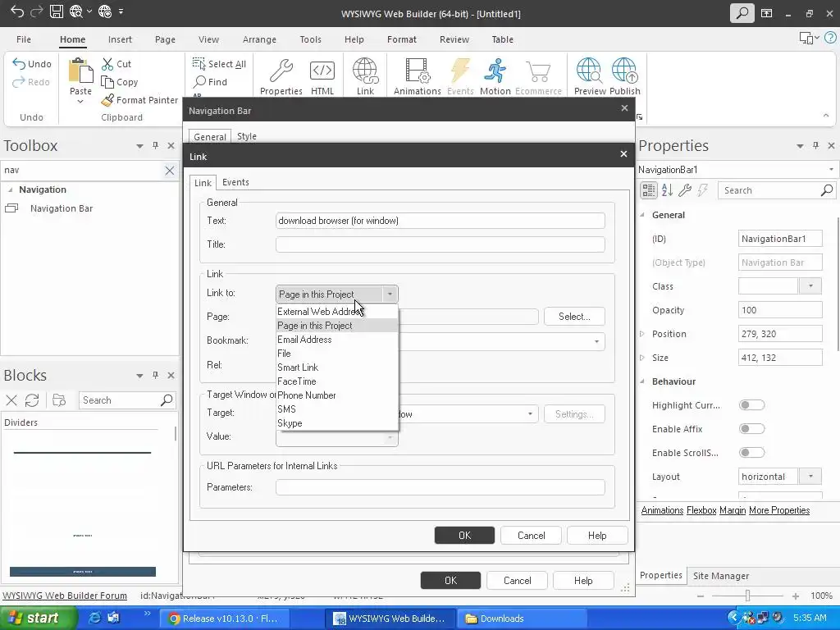Open the WYSIWYG Web Builder Forum link
Image resolution: width=840 pixels, height=630 pixels.
point(65,596)
